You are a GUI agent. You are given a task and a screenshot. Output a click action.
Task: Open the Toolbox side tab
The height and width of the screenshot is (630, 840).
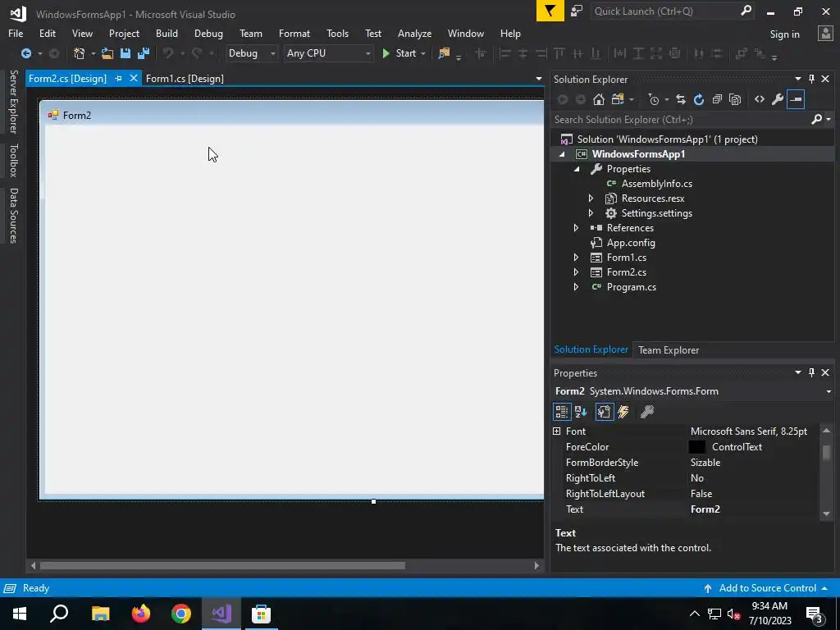point(14,160)
